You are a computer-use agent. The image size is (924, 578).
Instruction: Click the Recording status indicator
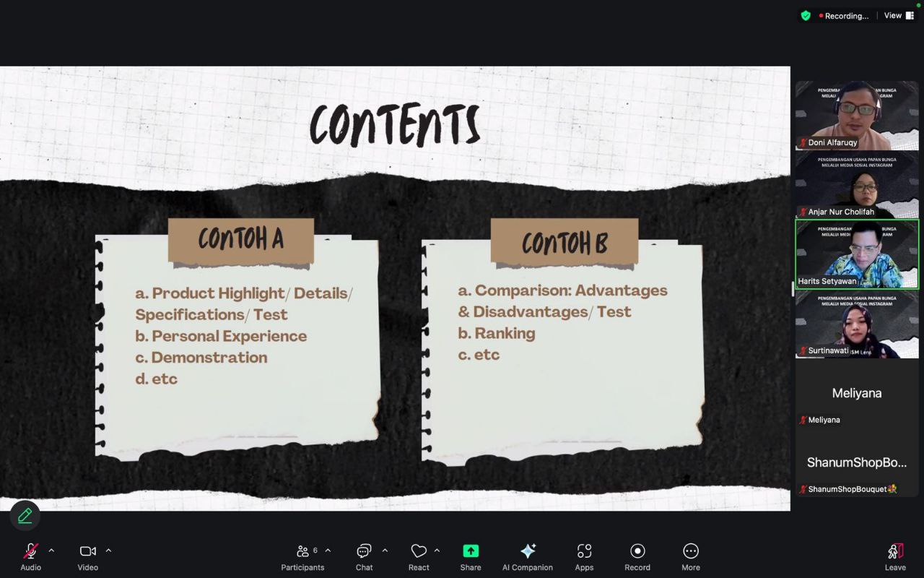(843, 16)
